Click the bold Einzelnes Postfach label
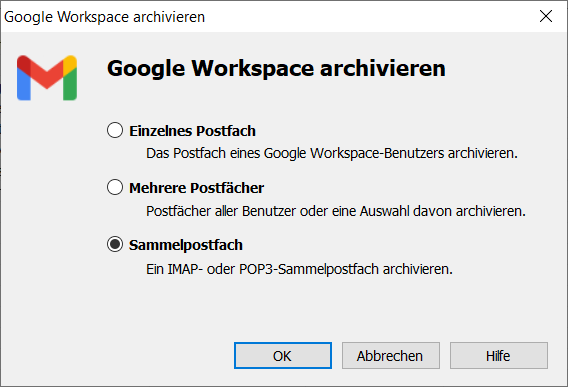This screenshot has height=387, width=568. click(x=192, y=131)
